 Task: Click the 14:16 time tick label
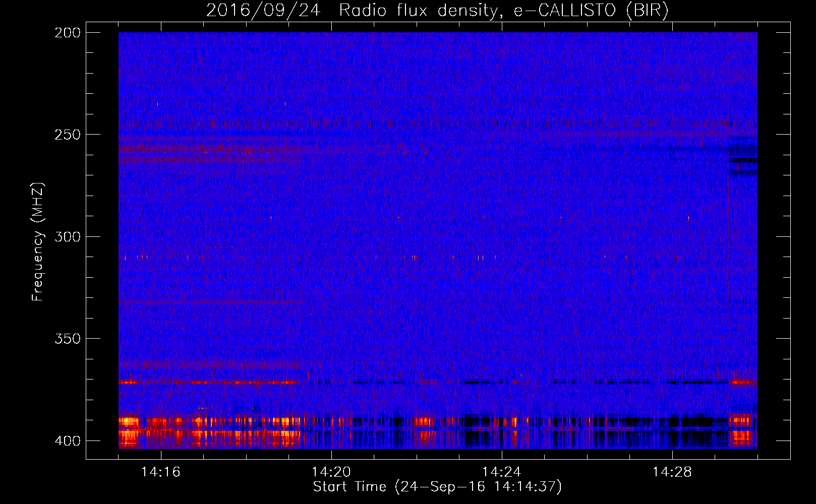161,472
